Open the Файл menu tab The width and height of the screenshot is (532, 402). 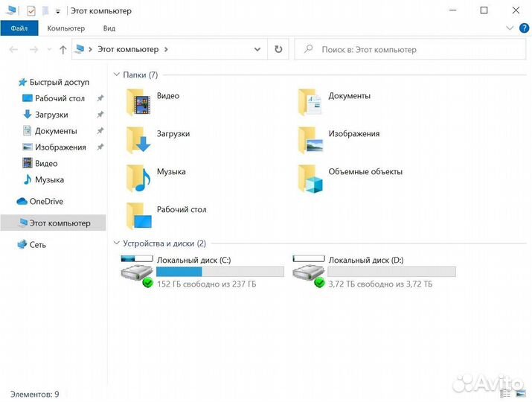pos(19,28)
